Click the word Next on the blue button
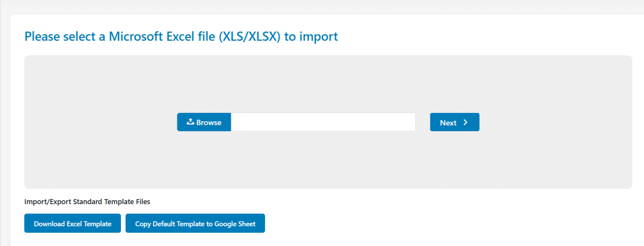644x246 pixels. pos(448,123)
